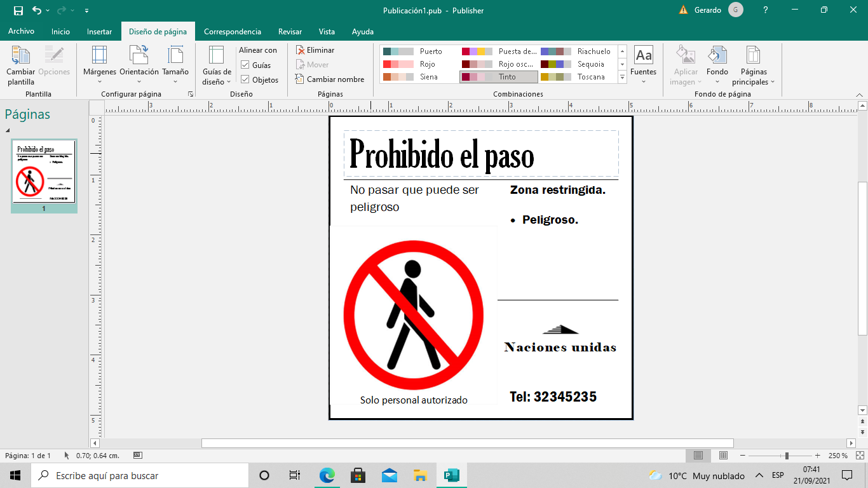
Task: Click the Tel: 32345235 text
Action: click(553, 397)
